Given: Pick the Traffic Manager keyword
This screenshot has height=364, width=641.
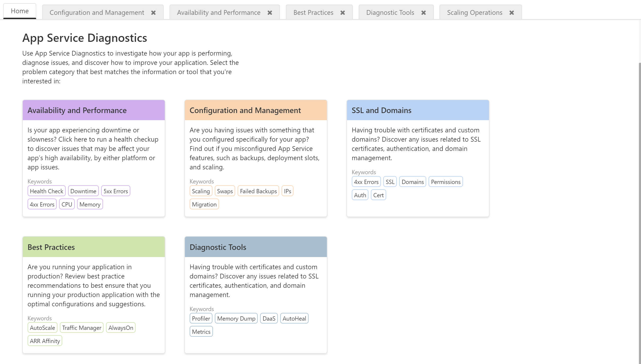Looking at the screenshot, I should coord(82,328).
